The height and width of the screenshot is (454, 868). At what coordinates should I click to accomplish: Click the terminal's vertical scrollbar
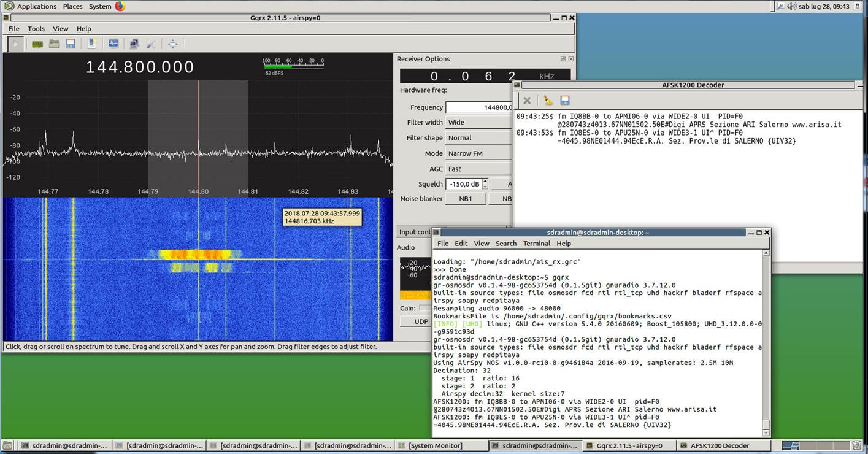[766, 343]
